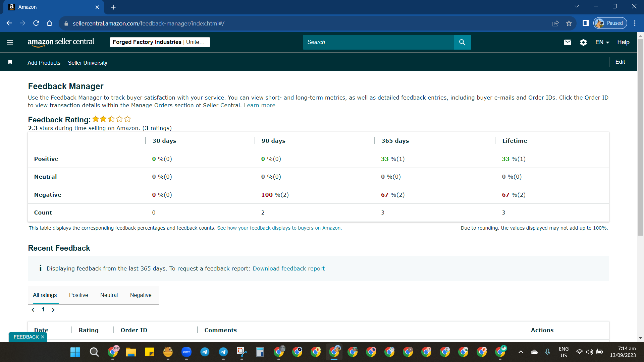Click the Lifetime column header
Viewport: 644px width, 362px height.
(515, 141)
